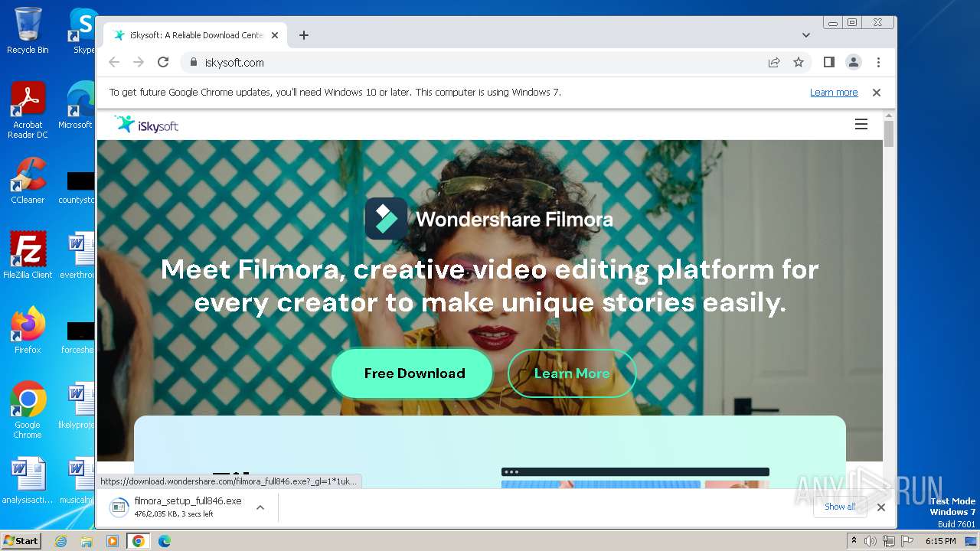This screenshot has height=551, width=980.
Task: Select the iSkysoft browser tab
Action: click(196, 35)
